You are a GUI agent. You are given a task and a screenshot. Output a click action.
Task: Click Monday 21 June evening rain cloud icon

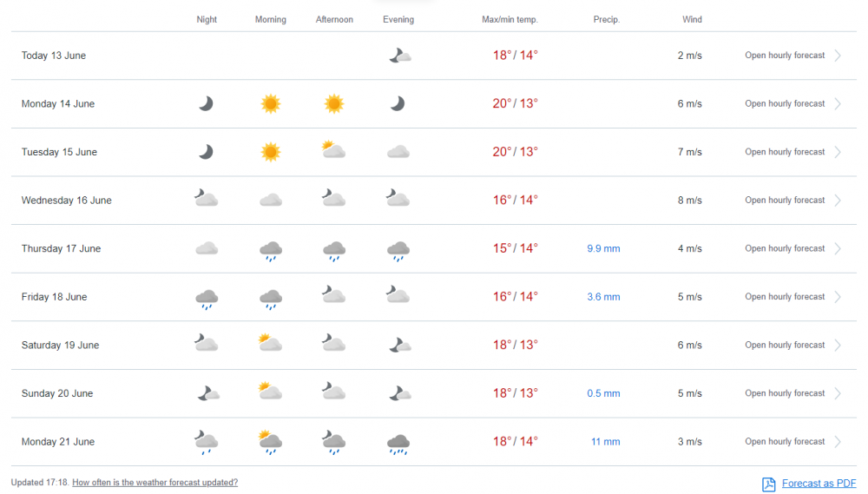[x=398, y=444]
